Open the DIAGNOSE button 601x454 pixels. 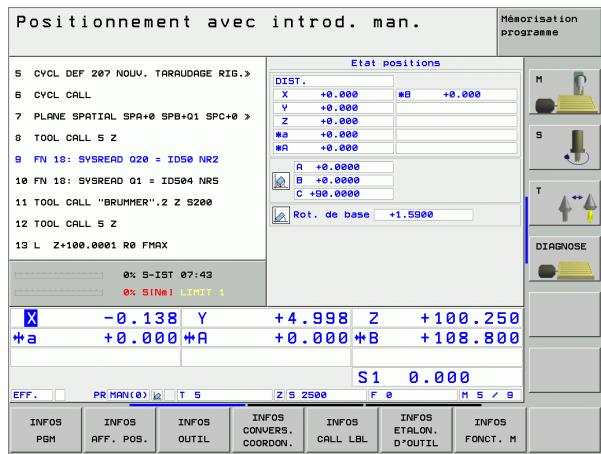(564, 259)
